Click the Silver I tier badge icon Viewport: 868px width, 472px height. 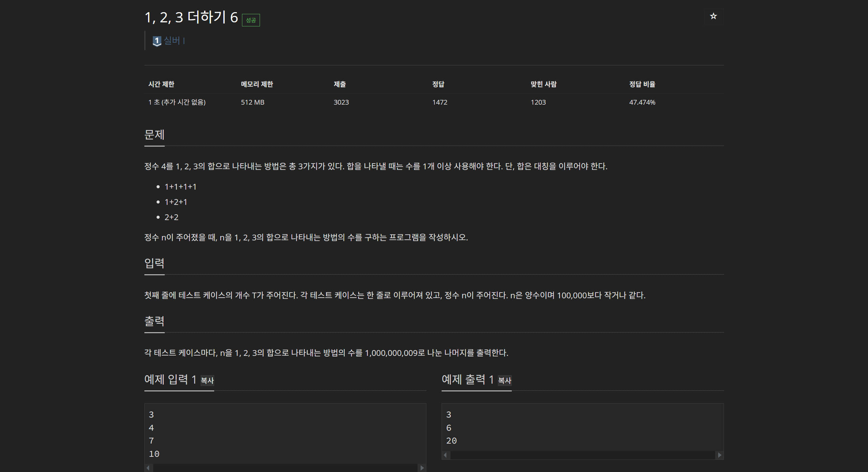click(x=157, y=41)
